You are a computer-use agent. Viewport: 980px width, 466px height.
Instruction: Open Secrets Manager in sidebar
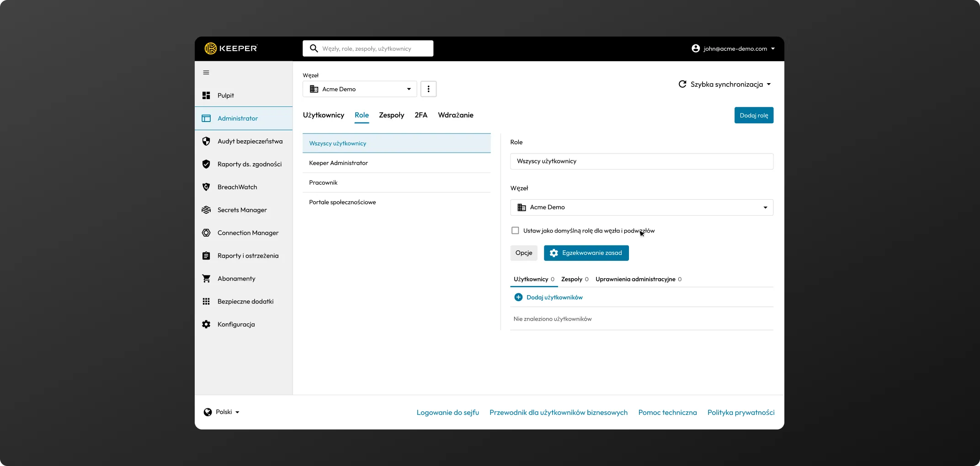click(x=244, y=210)
